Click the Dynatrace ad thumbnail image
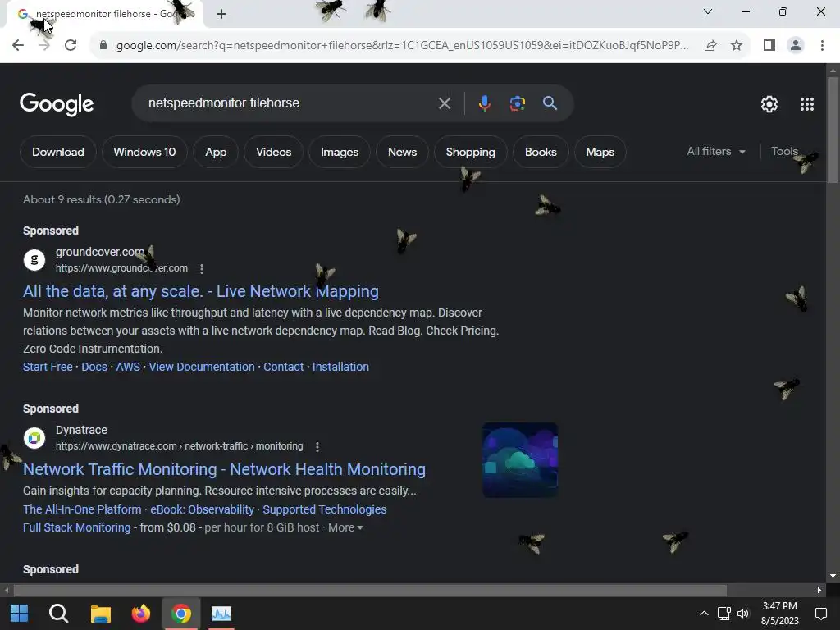The height and width of the screenshot is (630, 840). click(520, 460)
